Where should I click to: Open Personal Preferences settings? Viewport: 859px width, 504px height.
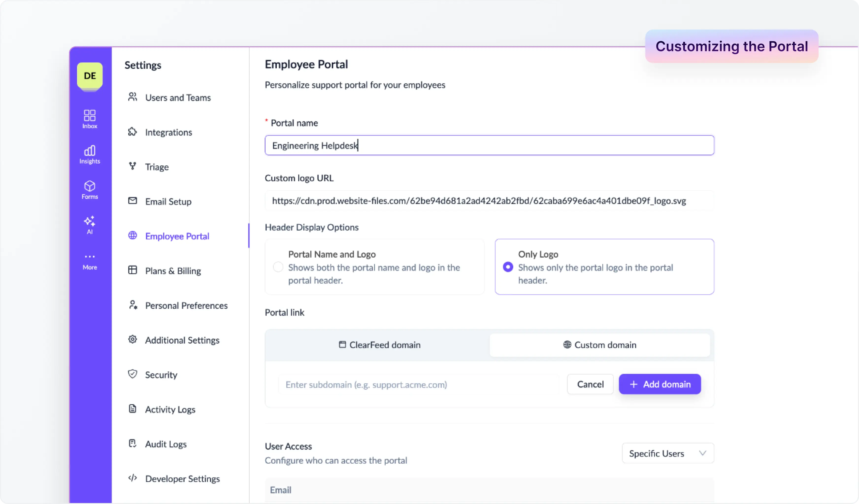186,305
